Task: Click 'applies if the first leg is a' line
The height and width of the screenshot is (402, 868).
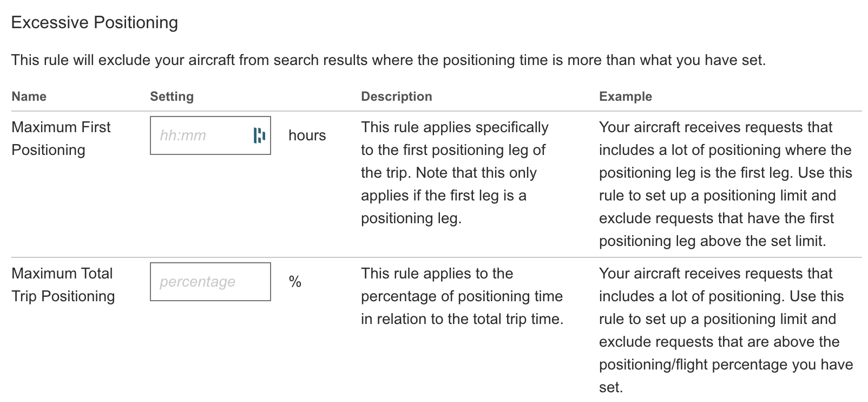Action: point(444,196)
